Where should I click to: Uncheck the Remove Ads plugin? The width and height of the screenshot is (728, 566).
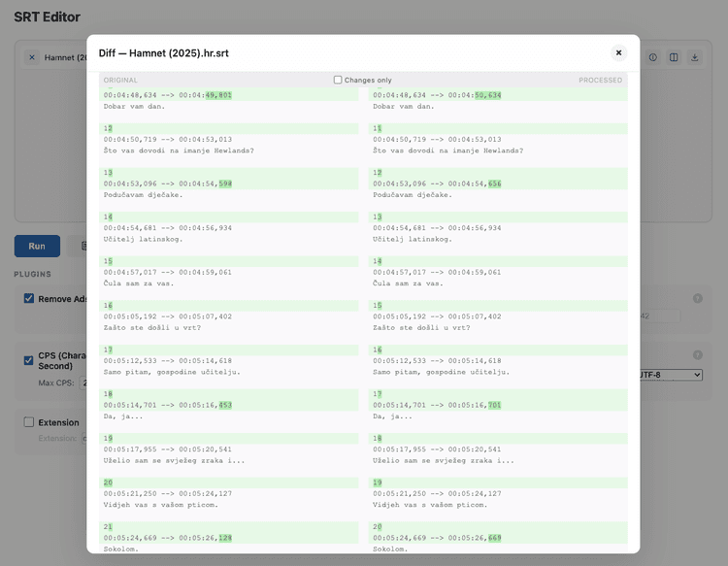click(x=29, y=299)
